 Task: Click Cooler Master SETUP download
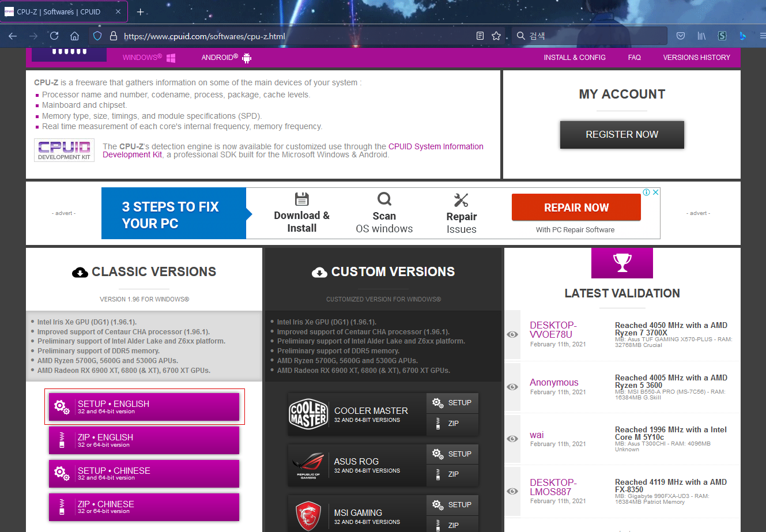(452, 403)
